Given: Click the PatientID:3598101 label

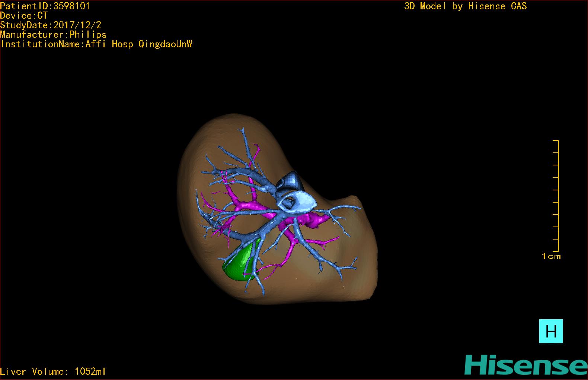Looking at the screenshot, I should tap(45, 6).
